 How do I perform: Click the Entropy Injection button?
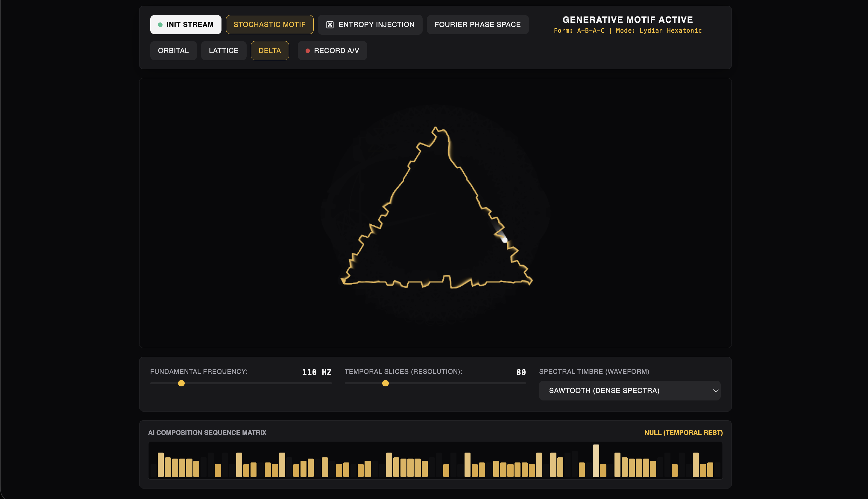(370, 25)
